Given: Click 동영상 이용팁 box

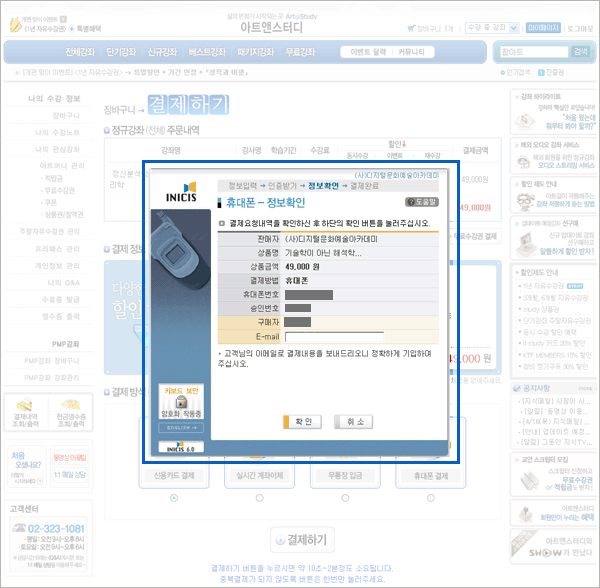Looking at the screenshot, I should click(70, 457).
